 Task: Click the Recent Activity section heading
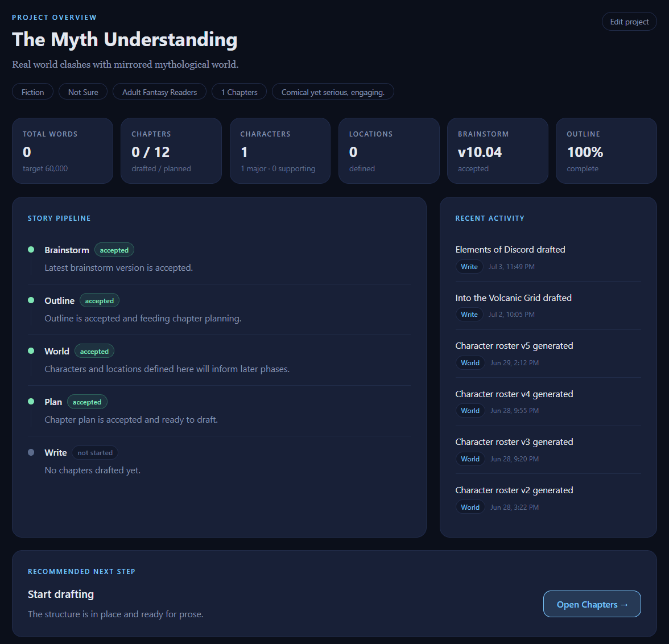[490, 218]
